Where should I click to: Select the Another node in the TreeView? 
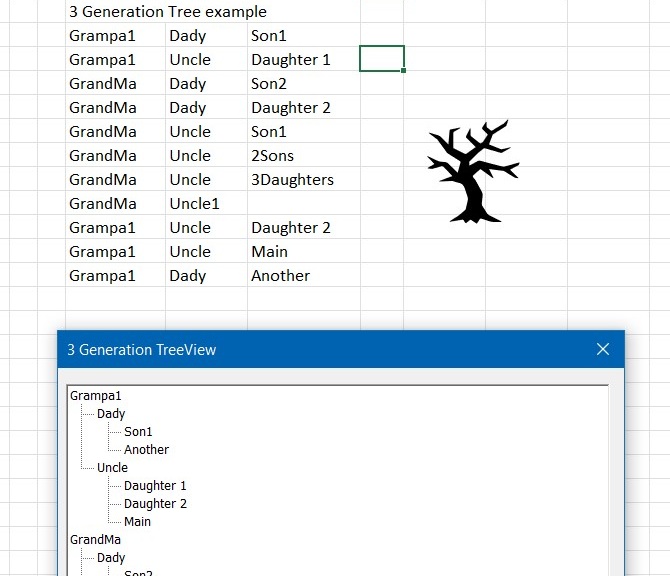tap(146, 450)
